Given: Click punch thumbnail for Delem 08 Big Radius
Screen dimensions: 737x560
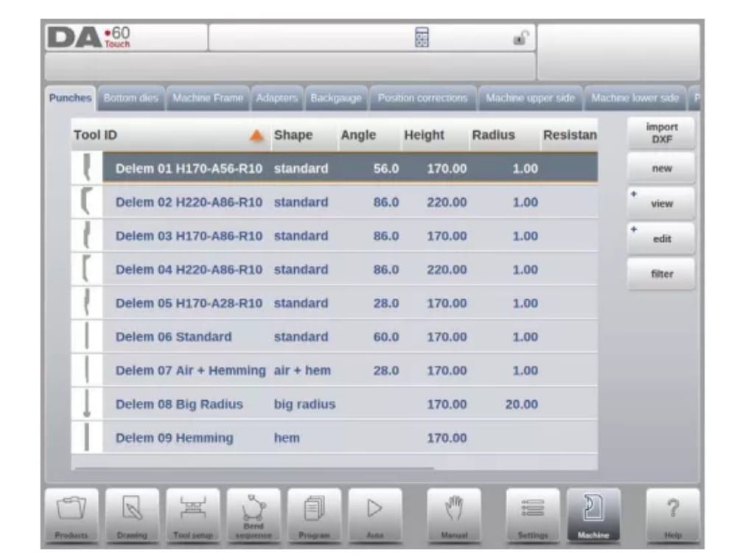Looking at the screenshot, I should pos(87,404).
